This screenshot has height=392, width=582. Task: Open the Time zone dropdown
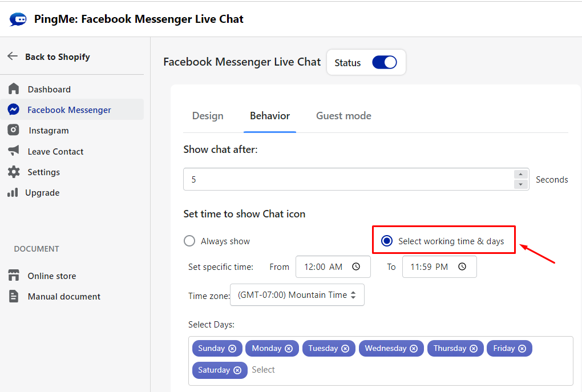pos(297,295)
